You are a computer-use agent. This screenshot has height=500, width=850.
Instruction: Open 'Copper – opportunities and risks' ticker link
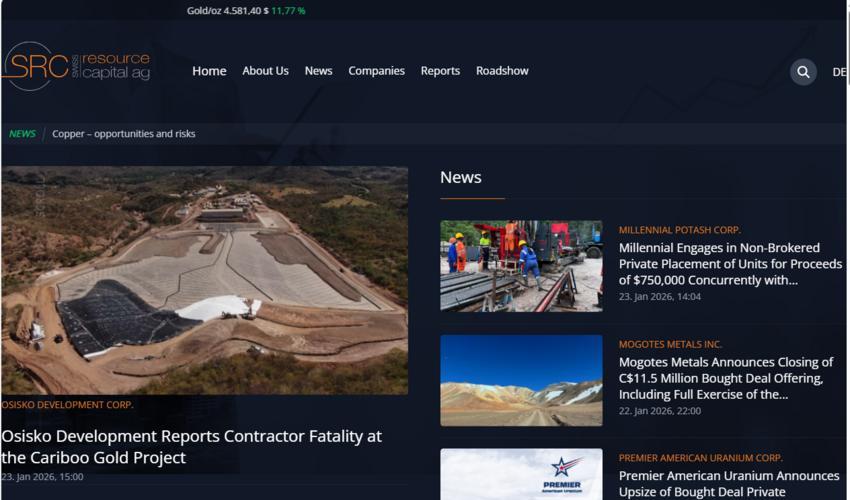coord(124,134)
